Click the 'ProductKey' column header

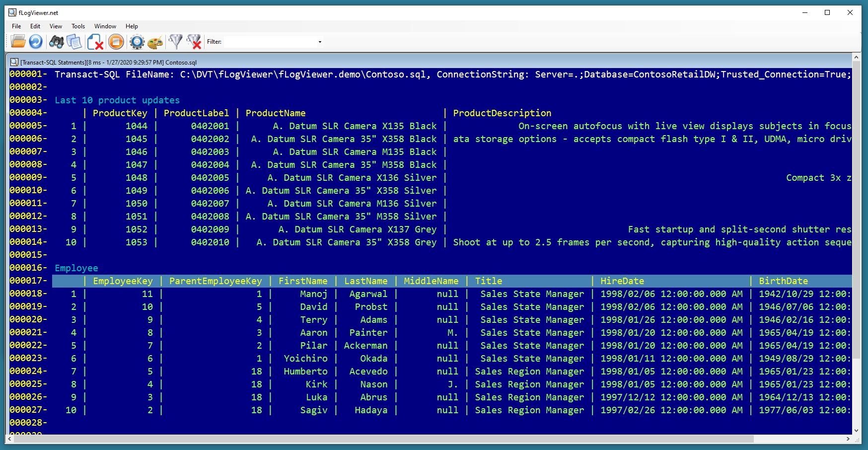(x=120, y=113)
